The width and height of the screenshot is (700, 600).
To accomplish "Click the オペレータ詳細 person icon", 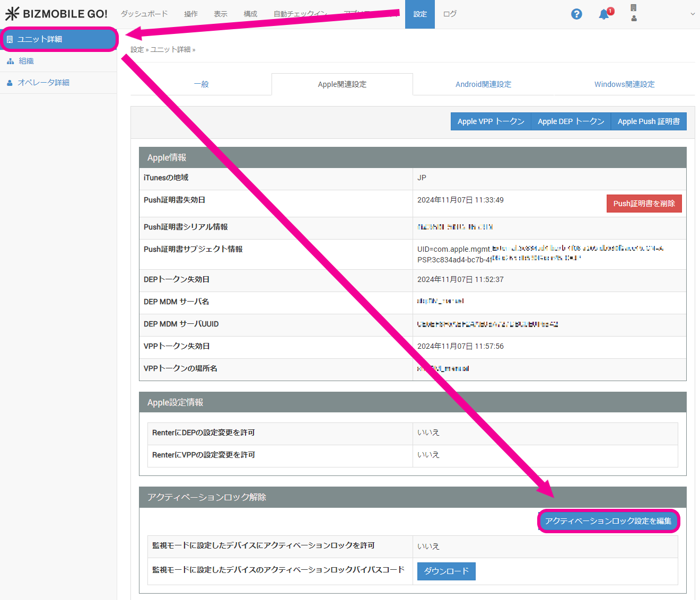I will (10, 83).
